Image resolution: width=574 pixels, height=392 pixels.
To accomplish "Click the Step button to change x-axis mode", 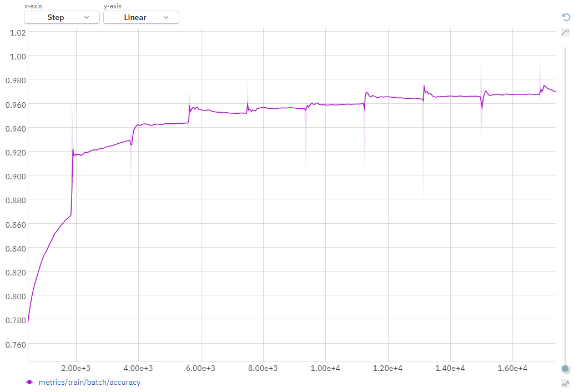I will [61, 17].
